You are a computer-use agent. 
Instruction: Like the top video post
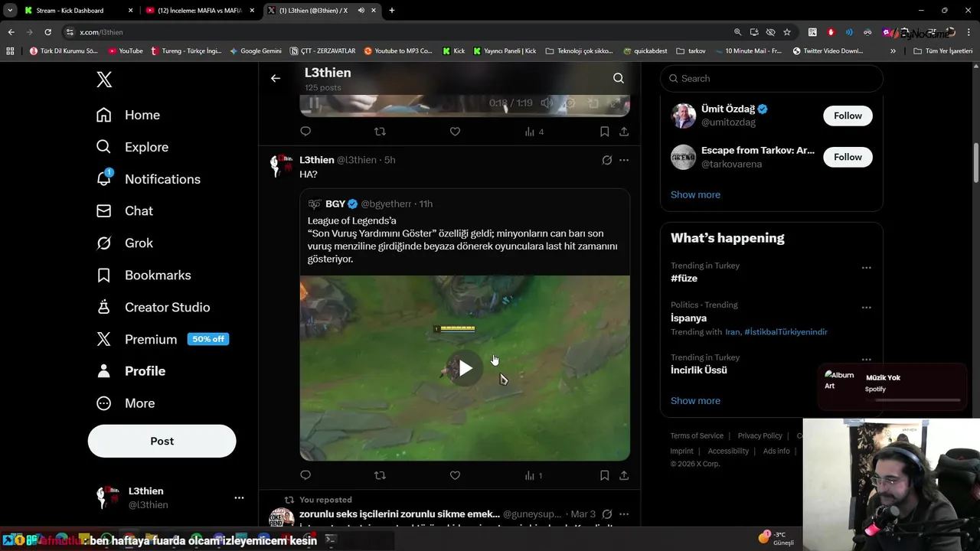[x=455, y=132]
